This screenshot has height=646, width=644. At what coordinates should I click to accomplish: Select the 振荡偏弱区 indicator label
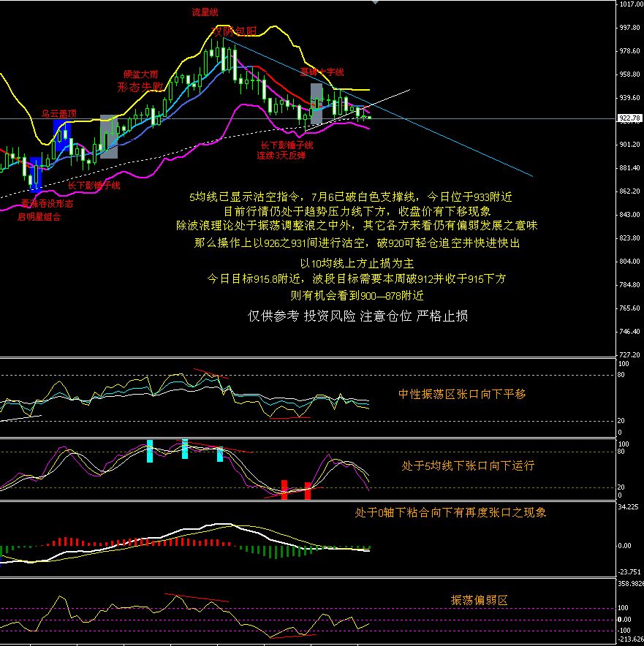point(479,600)
